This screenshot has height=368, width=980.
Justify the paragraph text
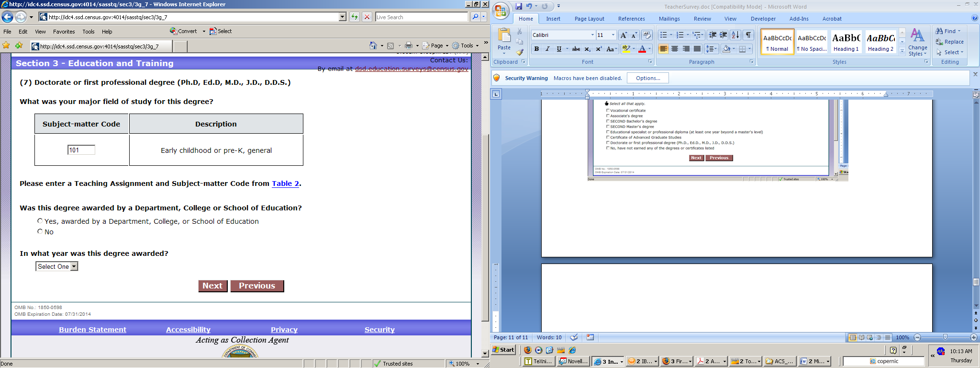pos(697,49)
